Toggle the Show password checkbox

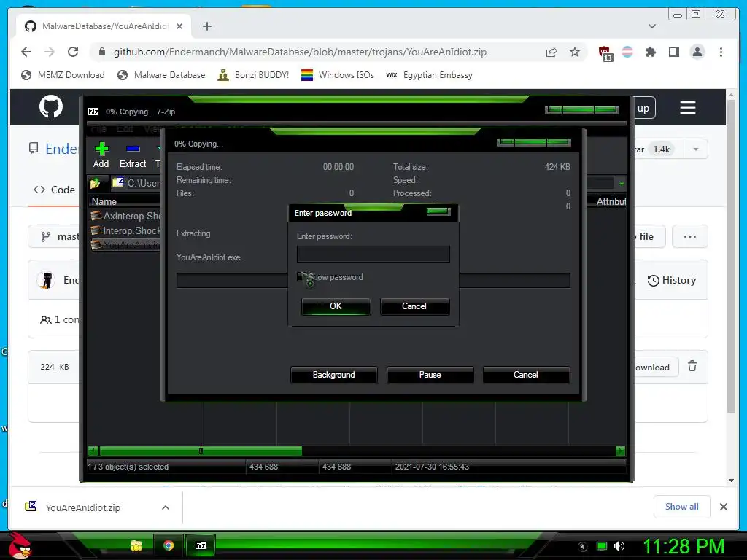click(x=301, y=276)
